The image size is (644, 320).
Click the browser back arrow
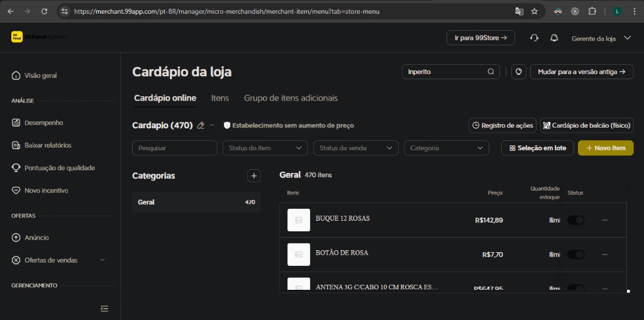11,11
